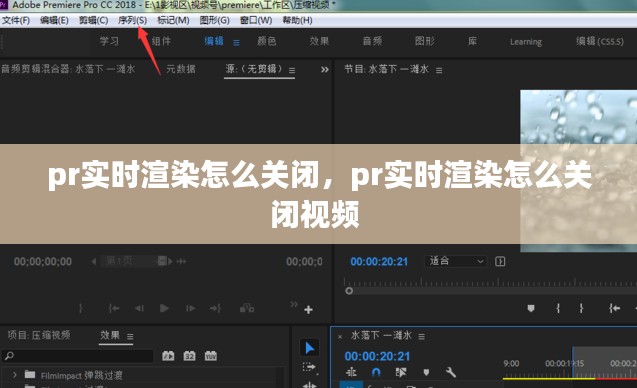
Task: Open the 效果 panel menu icon
Action: [x=130, y=336]
